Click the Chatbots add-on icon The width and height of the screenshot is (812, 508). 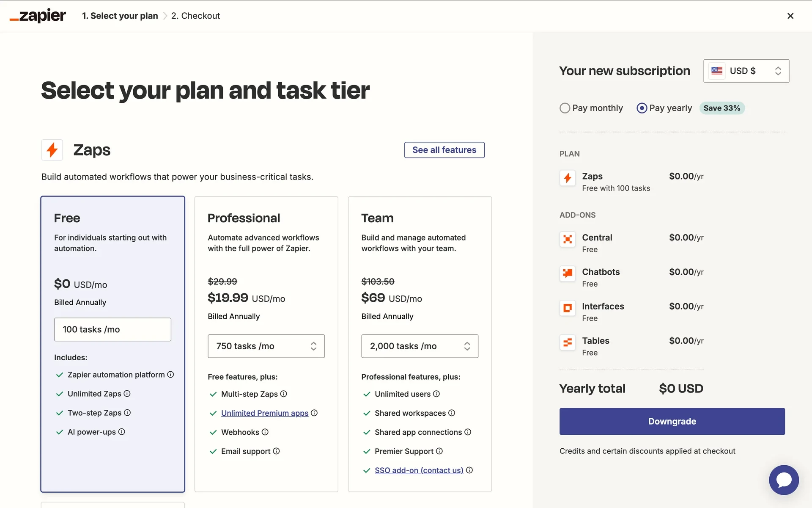click(568, 273)
